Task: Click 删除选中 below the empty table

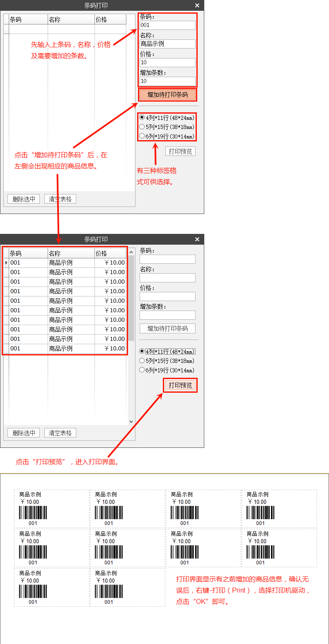Action: 24,199
